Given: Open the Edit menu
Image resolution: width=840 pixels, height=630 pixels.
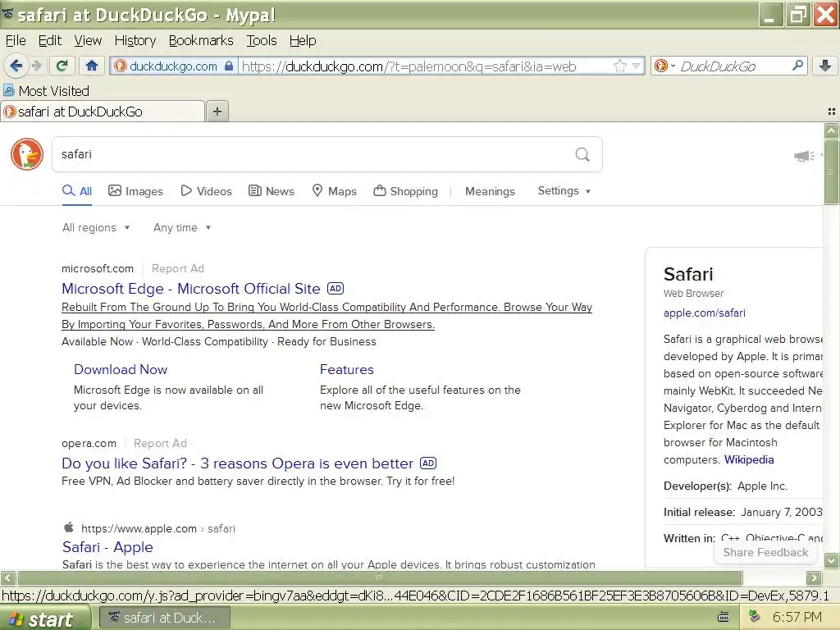Looking at the screenshot, I should click(50, 41).
